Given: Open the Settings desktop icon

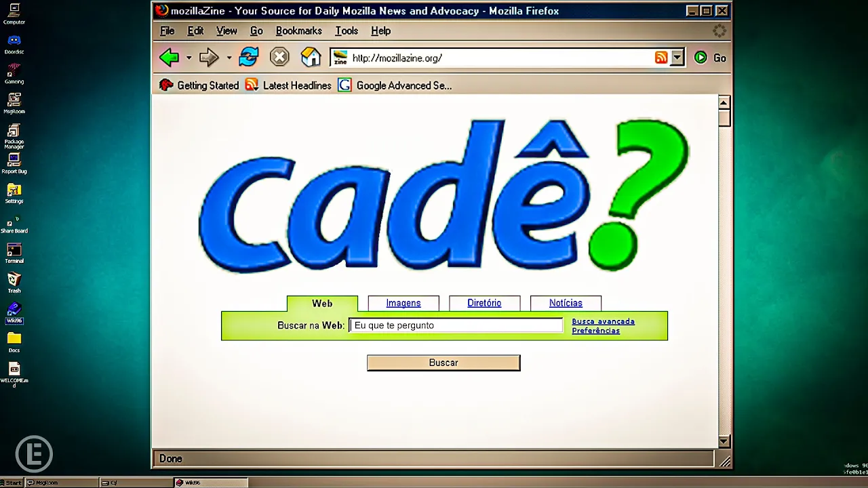Looking at the screenshot, I should pyautogui.click(x=14, y=193).
